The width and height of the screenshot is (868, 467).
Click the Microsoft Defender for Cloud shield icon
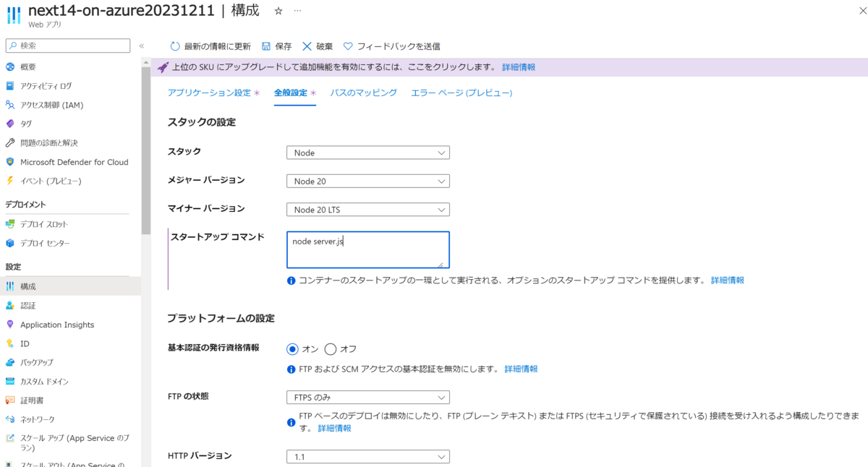click(x=10, y=162)
